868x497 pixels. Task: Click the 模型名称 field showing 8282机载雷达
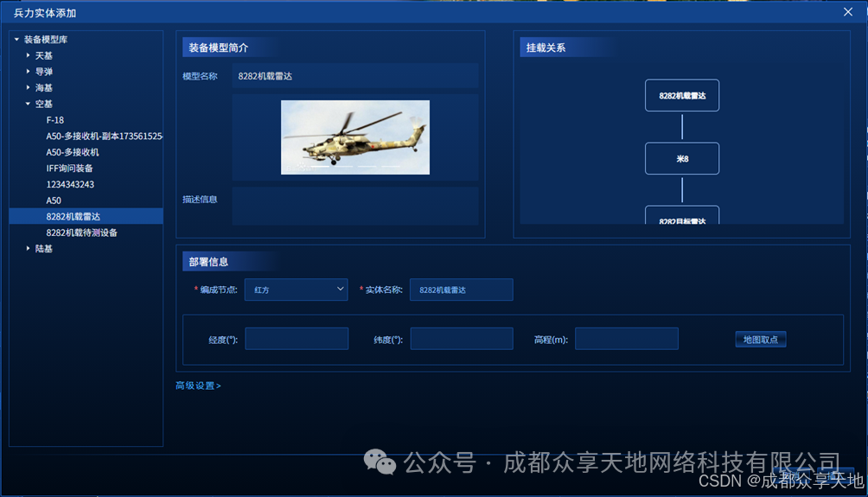(355, 76)
